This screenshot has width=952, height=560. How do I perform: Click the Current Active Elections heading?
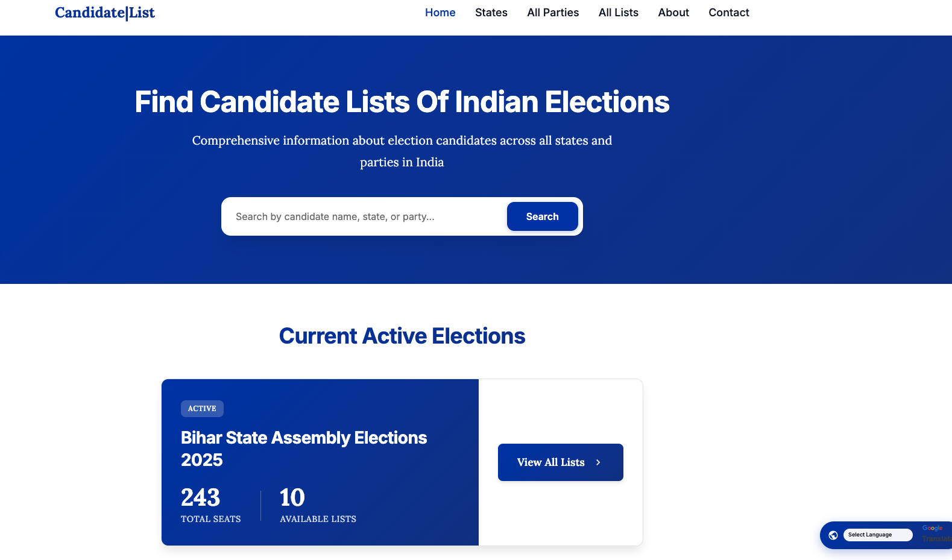click(x=402, y=336)
